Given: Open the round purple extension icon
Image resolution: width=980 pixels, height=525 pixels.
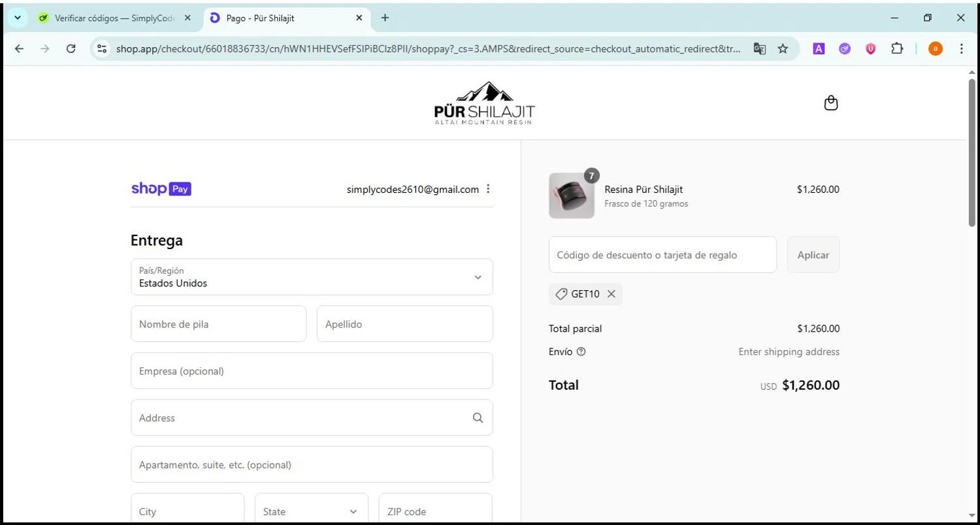Looking at the screenshot, I should tap(845, 48).
